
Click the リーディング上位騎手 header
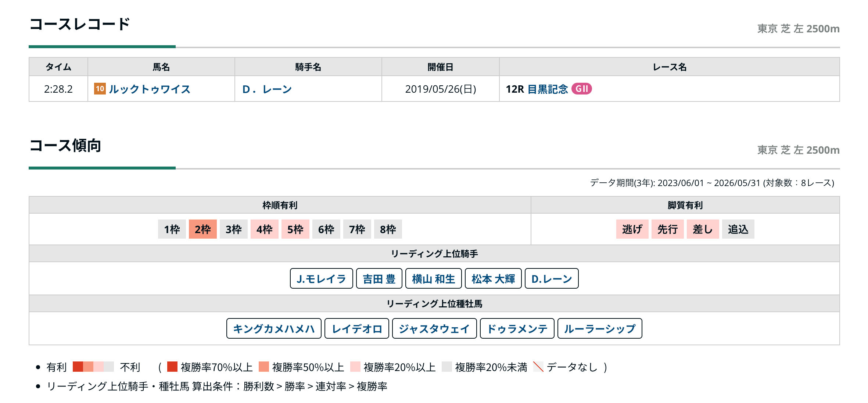click(434, 254)
